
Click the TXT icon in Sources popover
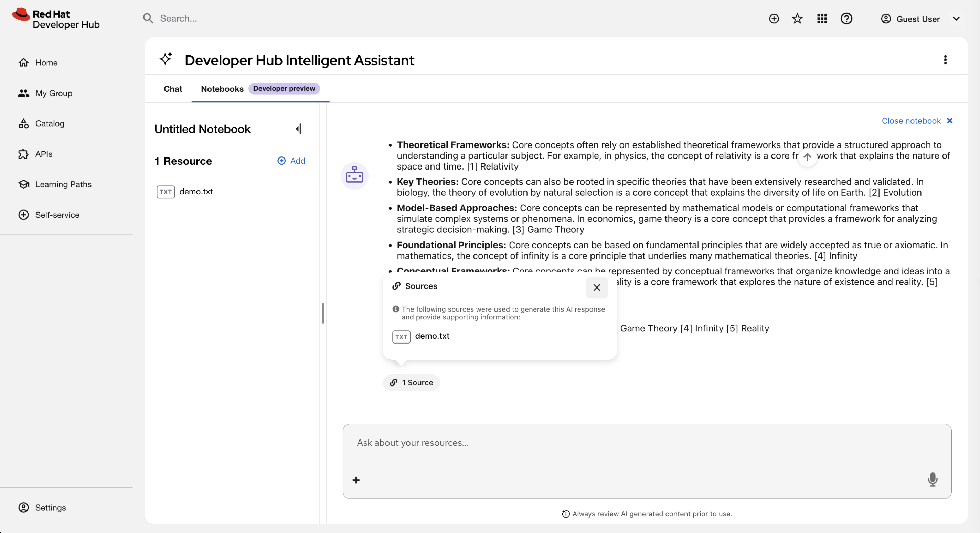pos(401,337)
